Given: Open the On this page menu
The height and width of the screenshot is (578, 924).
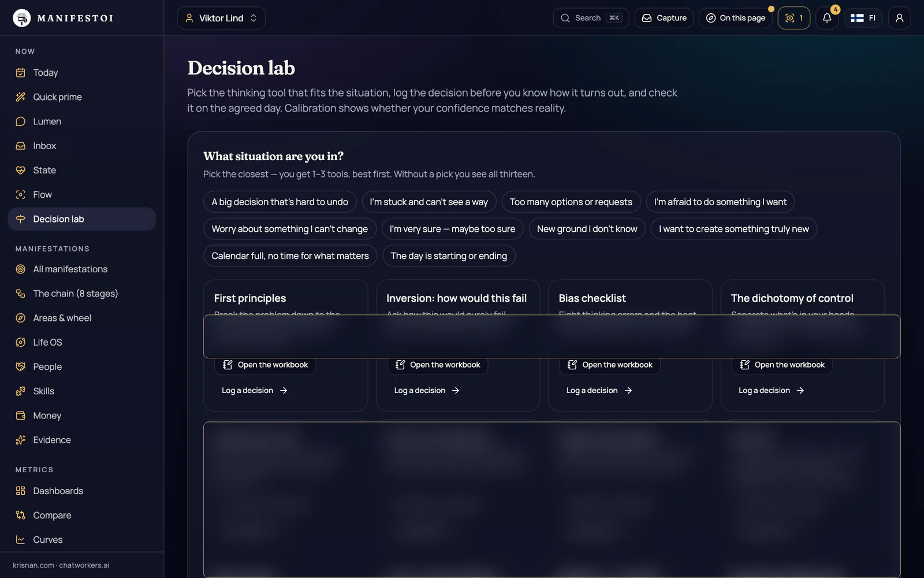Looking at the screenshot, I should [x=736, y=18].
